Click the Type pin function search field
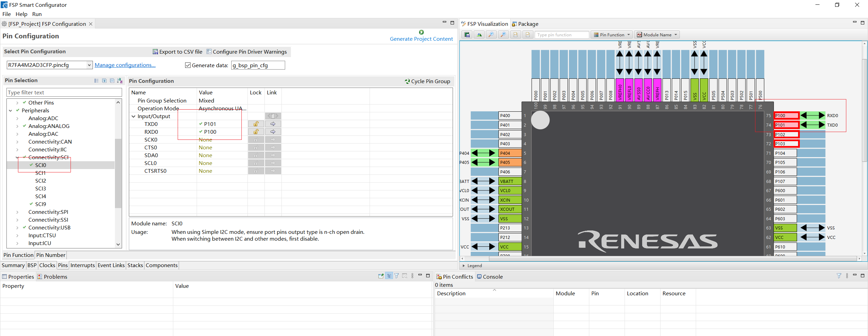868x336 pixels. point(562,35)
